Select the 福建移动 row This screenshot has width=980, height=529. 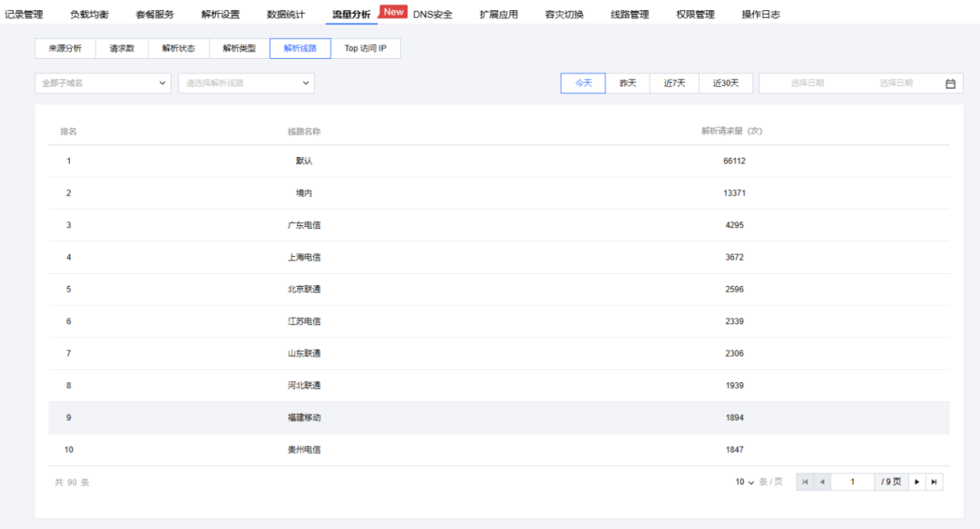[x=499, y=417]
